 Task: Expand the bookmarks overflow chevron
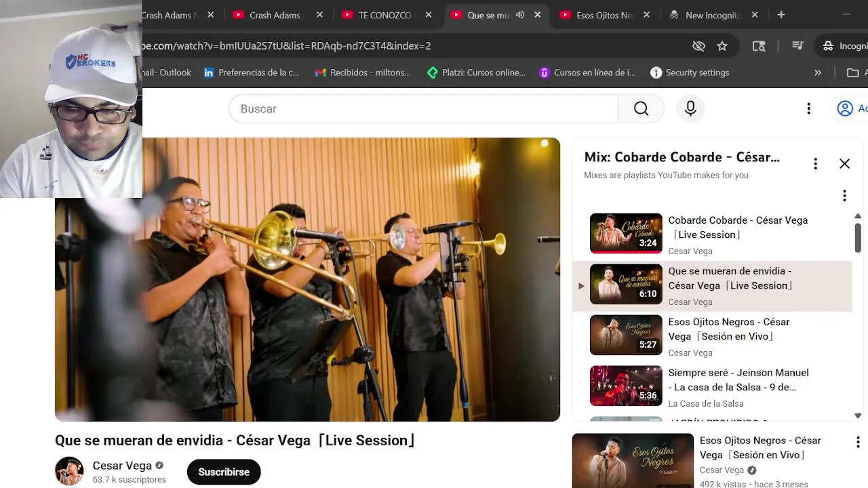tap(818, 73)
